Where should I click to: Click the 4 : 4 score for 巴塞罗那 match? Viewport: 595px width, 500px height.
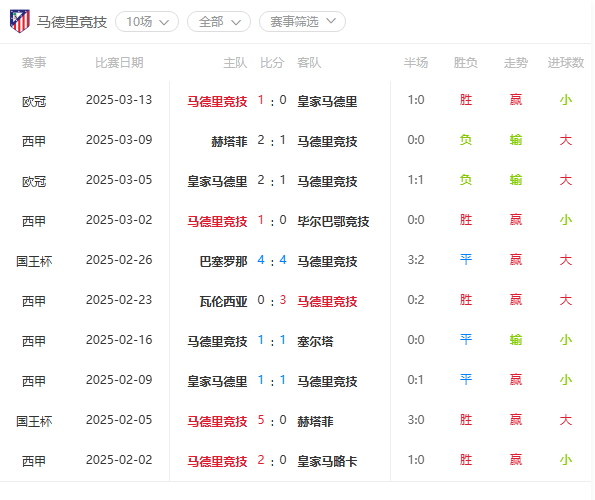click(x=272, y=260)
